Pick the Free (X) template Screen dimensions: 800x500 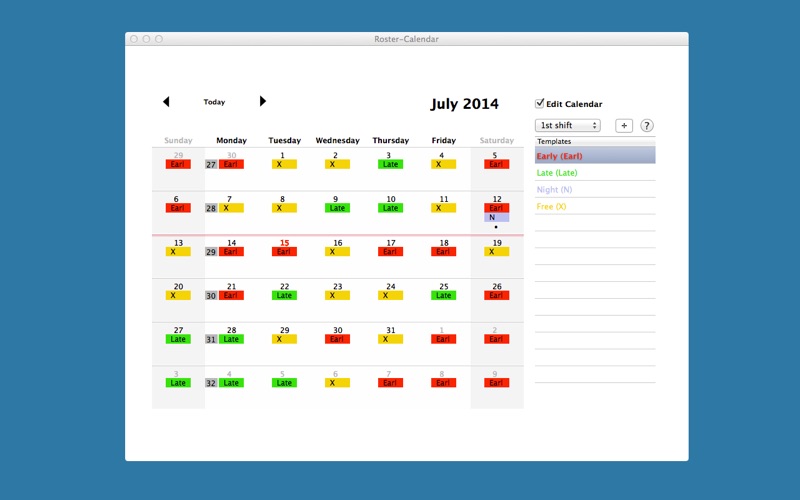point(595,206)
